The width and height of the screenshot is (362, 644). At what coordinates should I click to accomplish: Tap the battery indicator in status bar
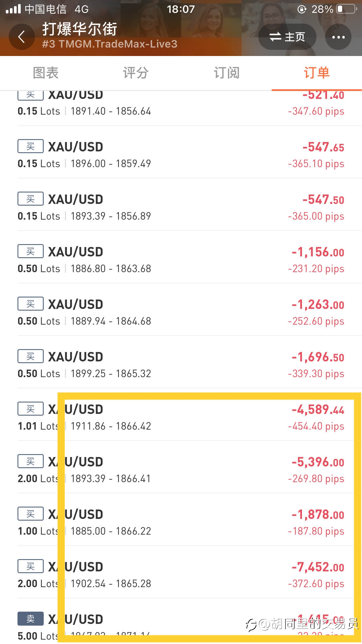click(347, 9)
